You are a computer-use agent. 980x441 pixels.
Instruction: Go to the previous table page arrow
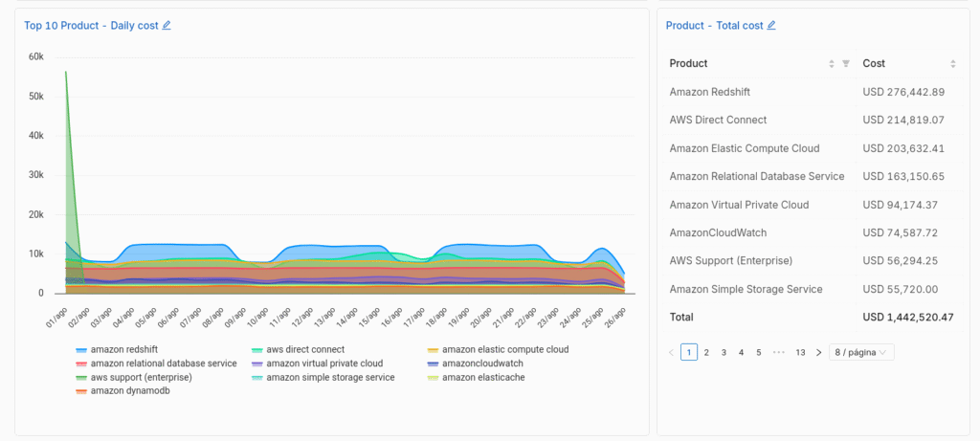[x=671, y=352]
